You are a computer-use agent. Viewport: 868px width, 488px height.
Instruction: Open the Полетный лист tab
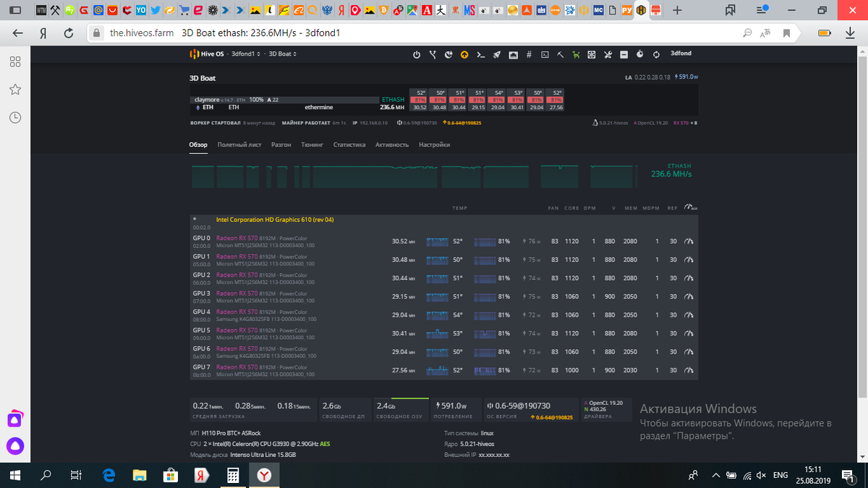coord(239,145)
